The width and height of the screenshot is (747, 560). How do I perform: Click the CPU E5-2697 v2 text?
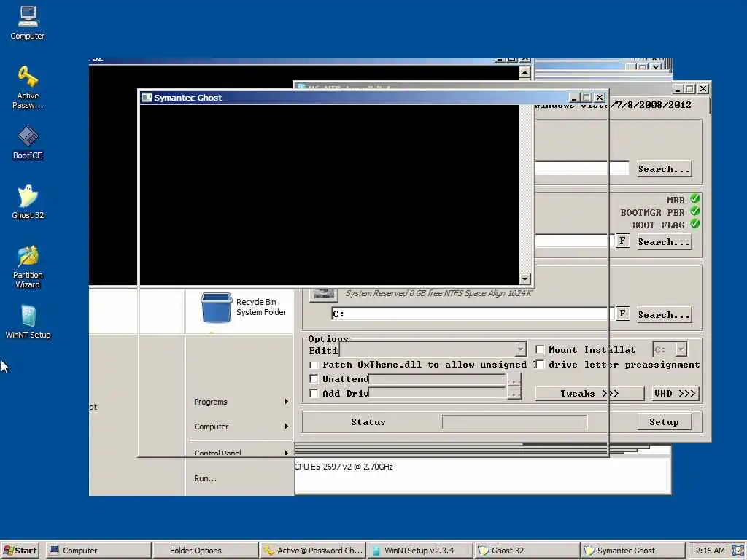(x=344, y=467)
